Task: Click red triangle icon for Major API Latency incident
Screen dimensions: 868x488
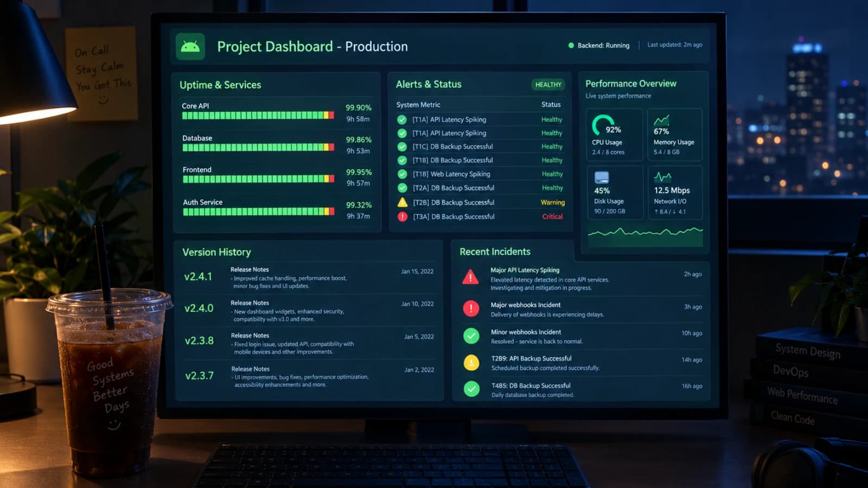Action: (470, 277)
